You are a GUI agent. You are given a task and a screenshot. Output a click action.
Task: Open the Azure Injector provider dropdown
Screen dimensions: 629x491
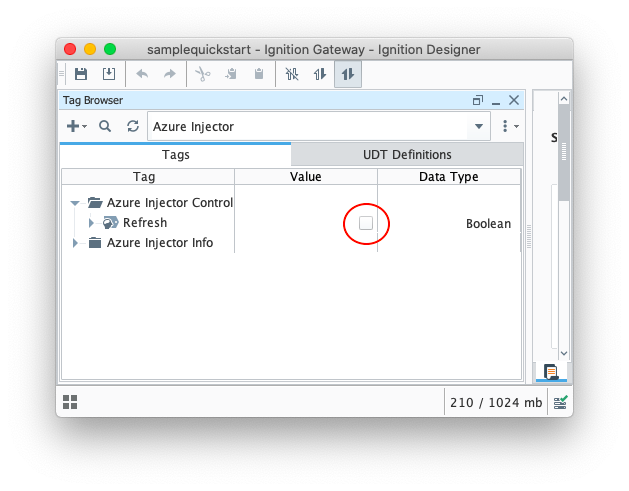pos(479,126)
